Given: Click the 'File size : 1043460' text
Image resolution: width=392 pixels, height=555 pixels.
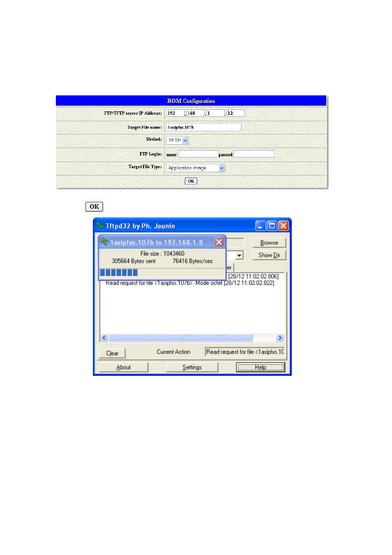Looking at the screenshot, I should (162, 254).
